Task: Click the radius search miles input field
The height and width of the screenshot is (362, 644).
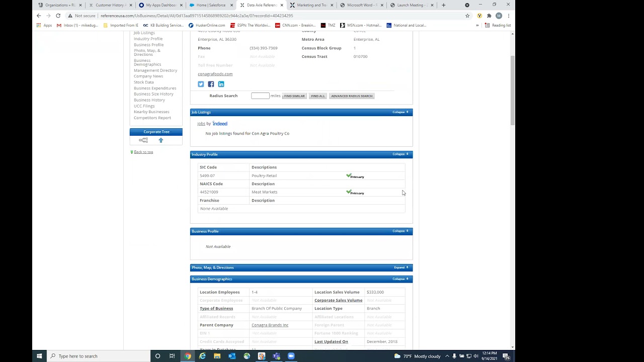Action: click(x=260, y=96)
